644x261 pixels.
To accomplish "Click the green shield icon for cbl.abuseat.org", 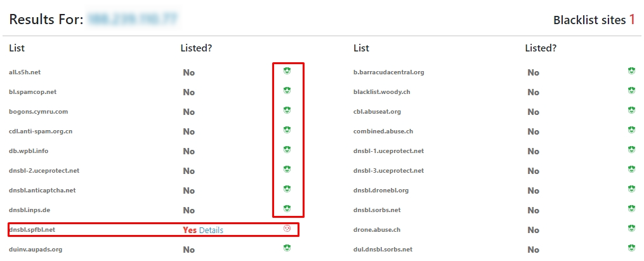I will click(x=631, y=110).
